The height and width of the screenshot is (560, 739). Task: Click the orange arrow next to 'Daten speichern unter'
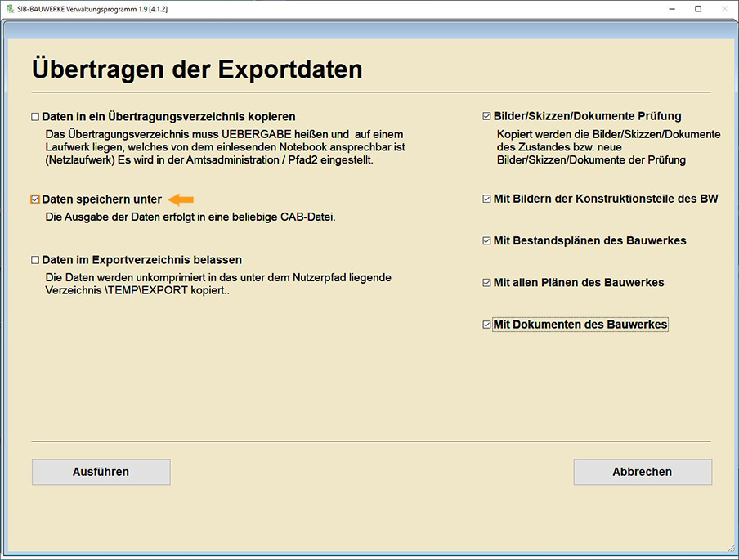[181, 199]
